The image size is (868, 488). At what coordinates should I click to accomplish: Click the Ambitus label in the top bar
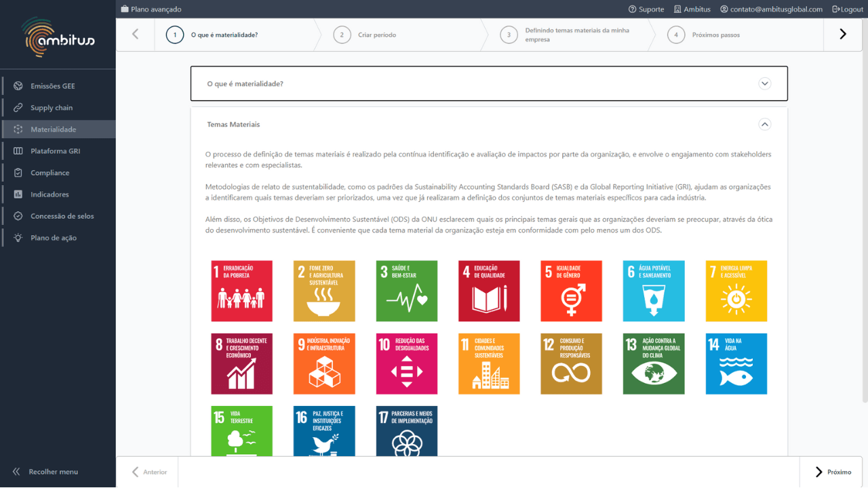(697, 9)
